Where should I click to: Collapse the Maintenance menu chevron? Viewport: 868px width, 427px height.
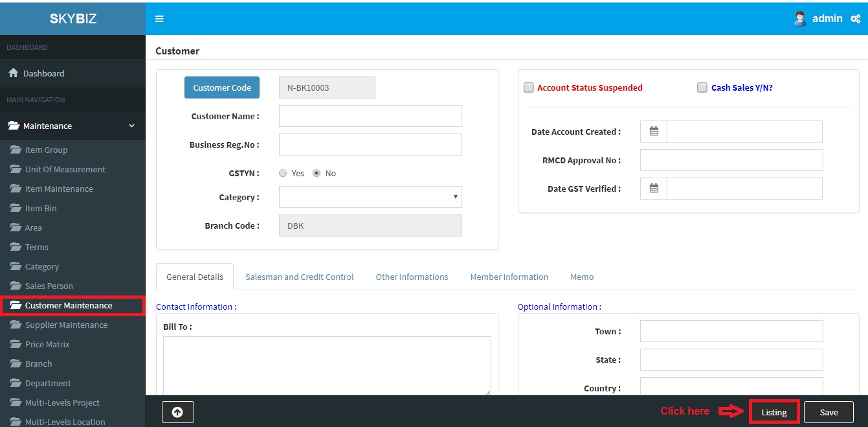point(132,126)
